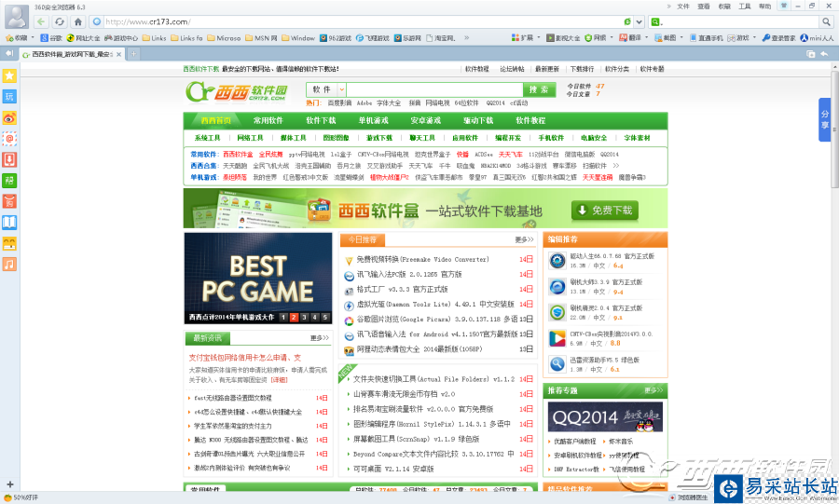
Task: Open the Weibo icon in left sidebar
Action: pos(9,117)
